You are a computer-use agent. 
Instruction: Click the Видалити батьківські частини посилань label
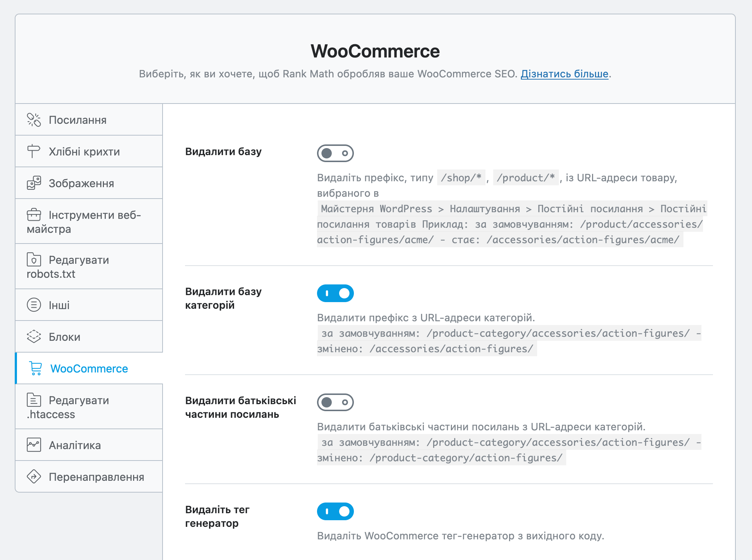(x=241, y=407)
